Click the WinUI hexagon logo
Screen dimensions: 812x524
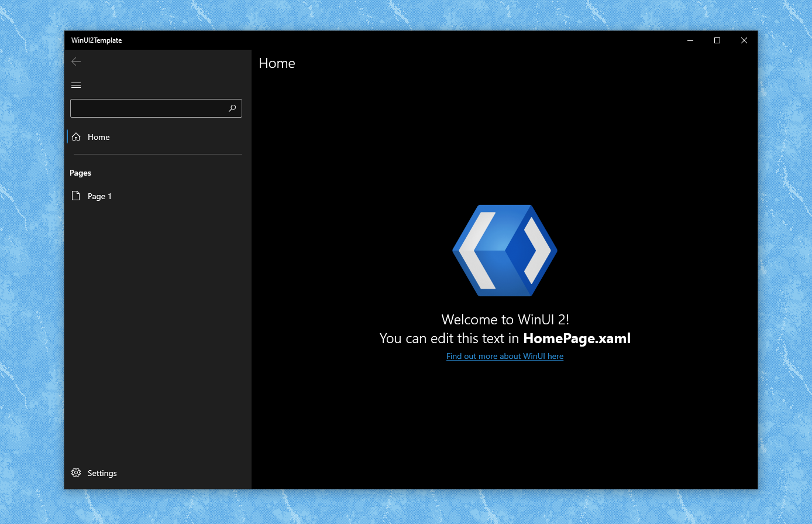pyautogui.click(x=505, y=251)
